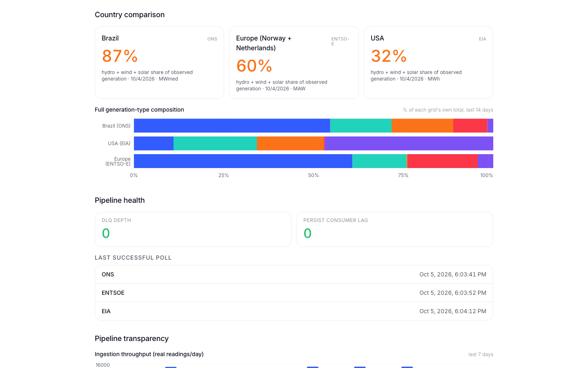Click the DLQ Depth value 0

point(106,233)
